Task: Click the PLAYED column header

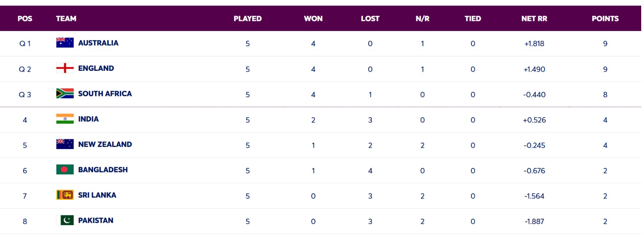Action: (x=248, y=19)
